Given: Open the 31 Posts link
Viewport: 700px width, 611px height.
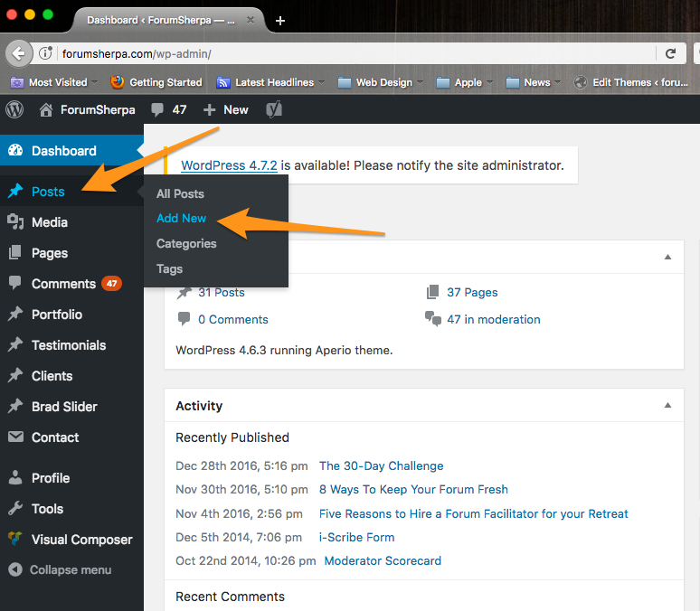Looking at the screenshot, I should [222, 292].
